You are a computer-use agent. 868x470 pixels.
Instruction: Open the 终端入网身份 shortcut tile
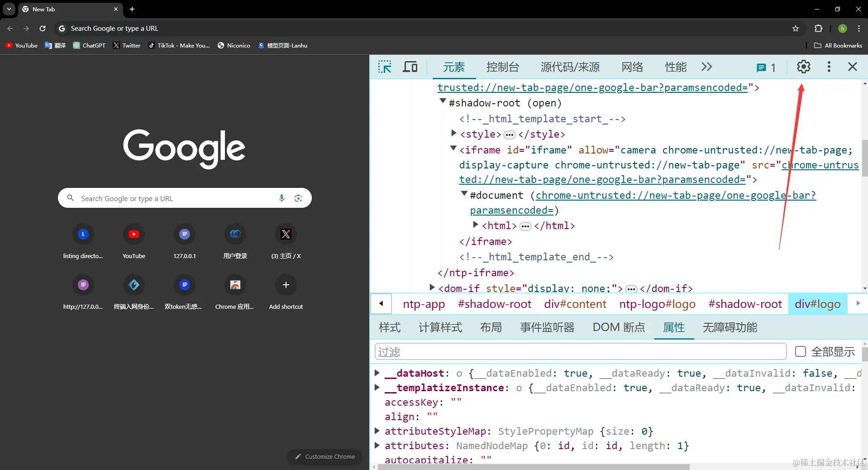[134, 292]
